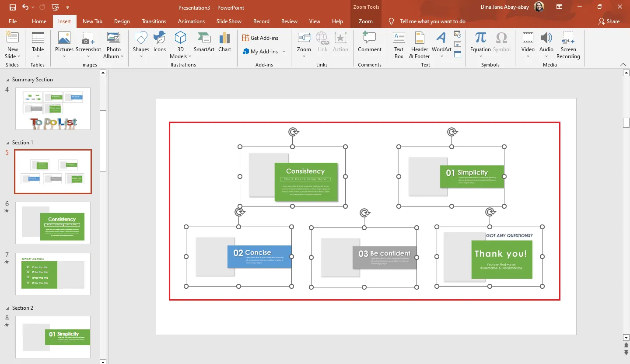Start a Screen Recording
Image resolution: width=630 pixels, height=364 pixels.
coord(568,45)
